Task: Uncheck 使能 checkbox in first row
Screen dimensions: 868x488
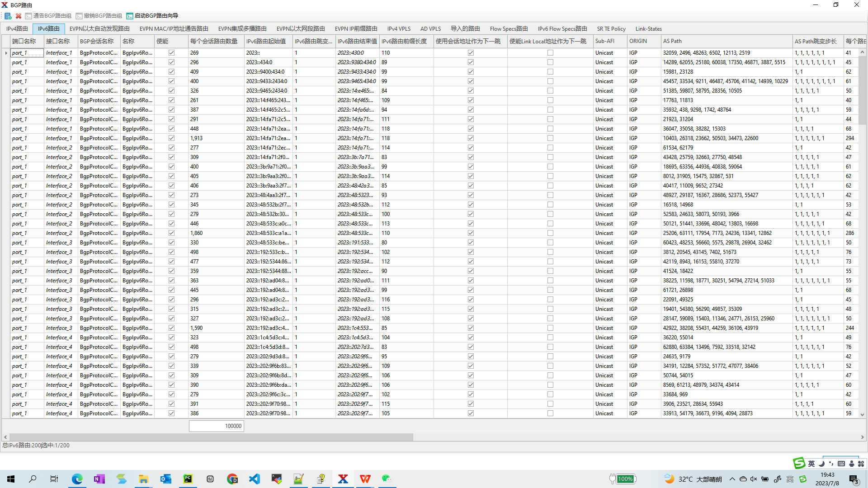Action: tap(171, 53)
